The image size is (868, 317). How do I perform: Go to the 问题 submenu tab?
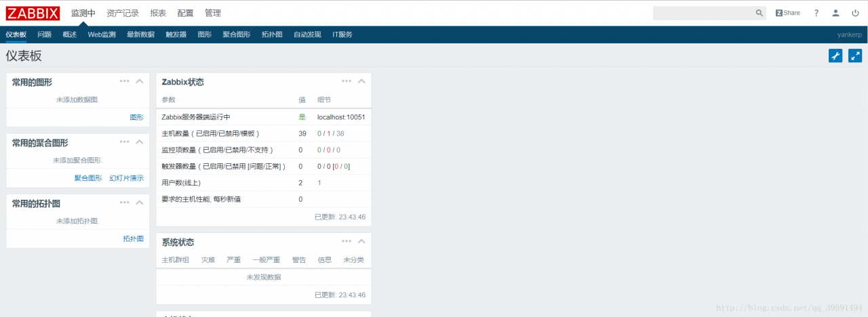tap(45, 35)
